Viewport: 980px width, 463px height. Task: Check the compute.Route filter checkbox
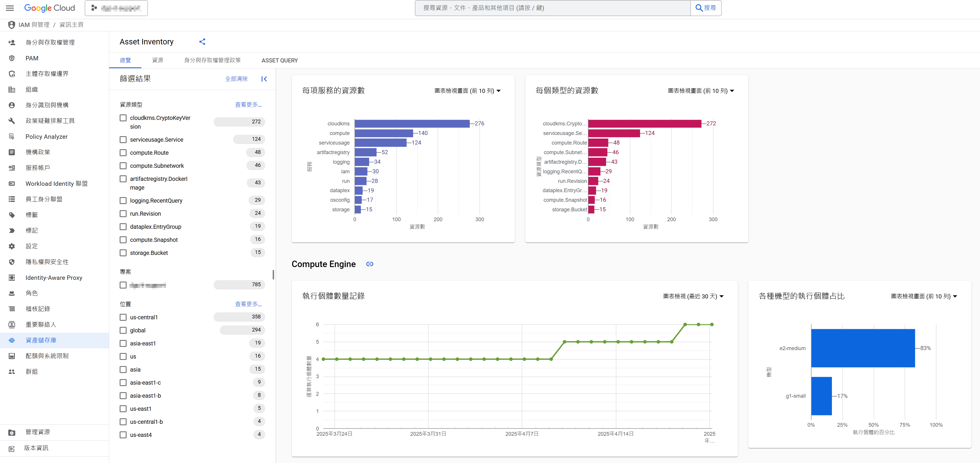(123, 153)
